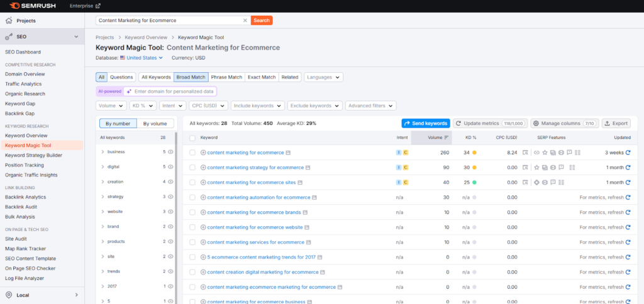The image size is (644, 304).
Task: Click the Volume column sort icon
Action: [x=447, y=138]
